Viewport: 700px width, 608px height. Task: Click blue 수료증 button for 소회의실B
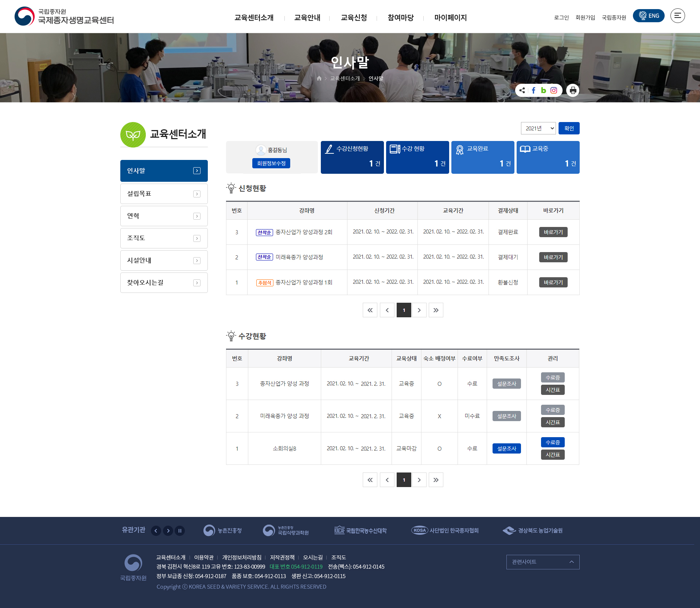(553, 442)
